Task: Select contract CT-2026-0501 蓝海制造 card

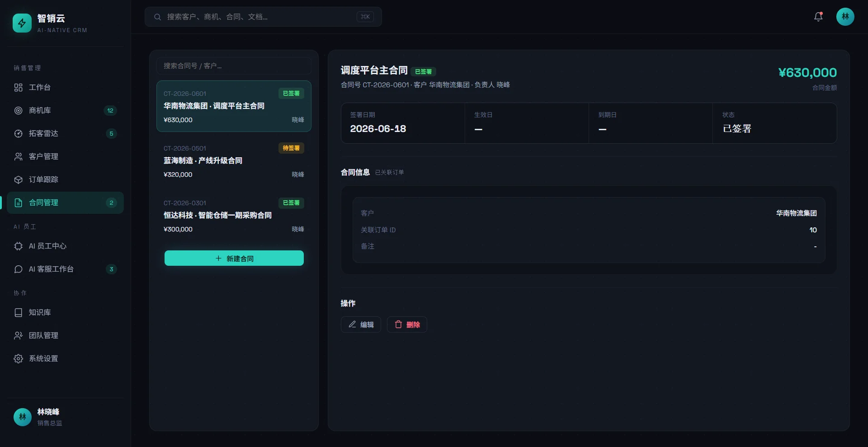Action: pyautogui.click(x=234, y=161)
